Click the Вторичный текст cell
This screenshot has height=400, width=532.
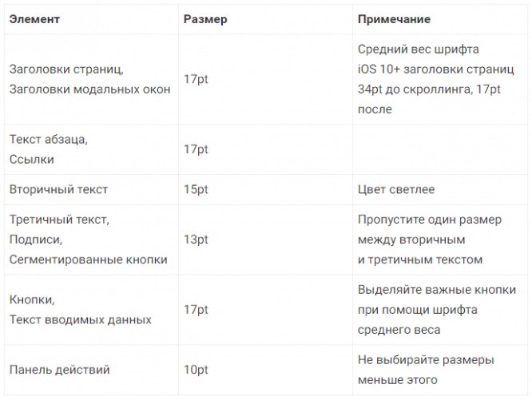coord(58,190)
